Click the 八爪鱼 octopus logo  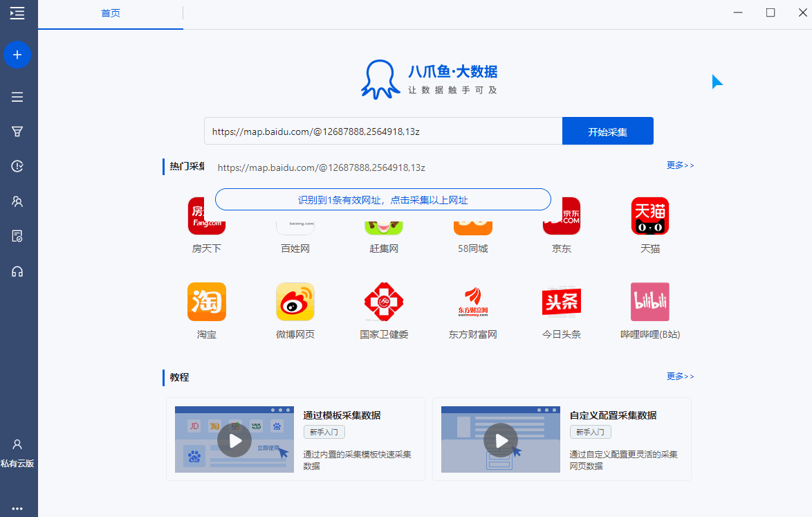380,80
